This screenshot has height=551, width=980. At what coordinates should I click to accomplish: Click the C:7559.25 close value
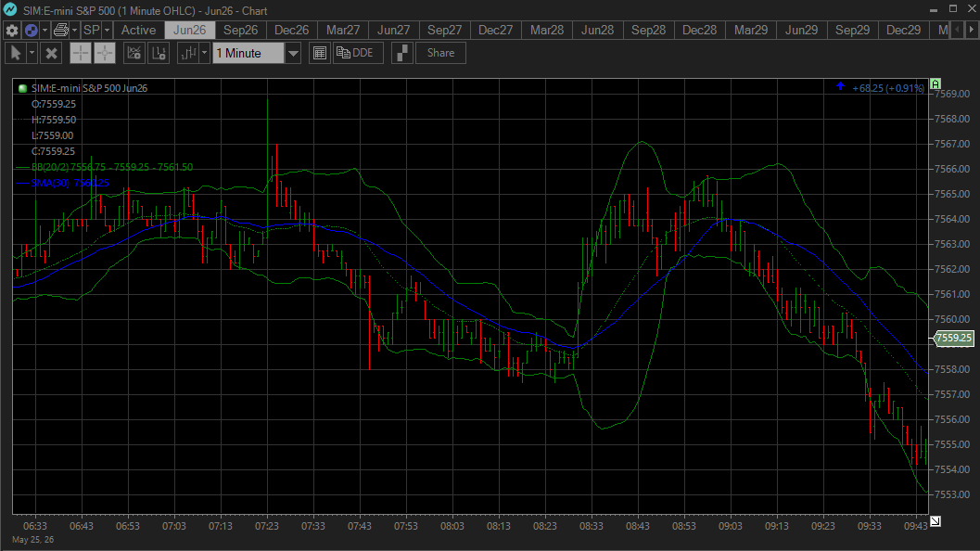click(53, 150)
